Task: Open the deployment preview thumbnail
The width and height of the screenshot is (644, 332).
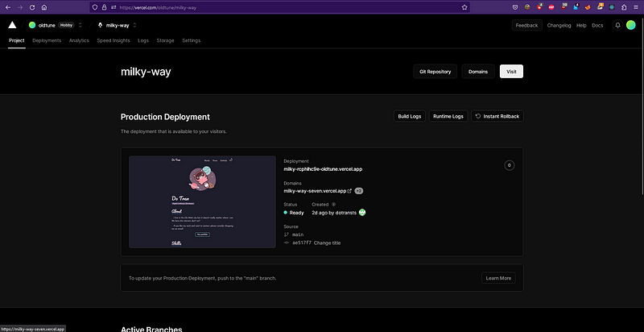Action: pos(202,201)
